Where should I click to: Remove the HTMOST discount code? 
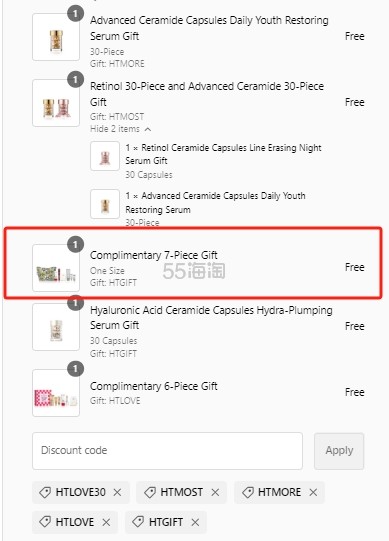[x=215, y=492]
